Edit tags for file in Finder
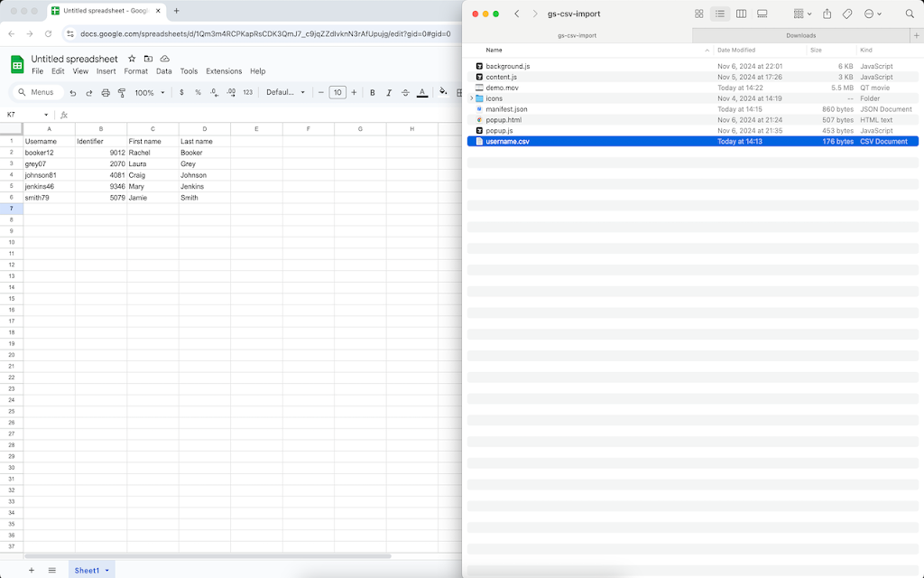This screenshot has height=578, width=924. coord(847,14)
